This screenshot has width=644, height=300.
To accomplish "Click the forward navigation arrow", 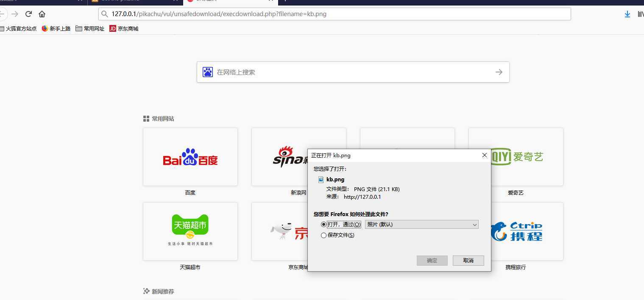I will coord(15,14).
